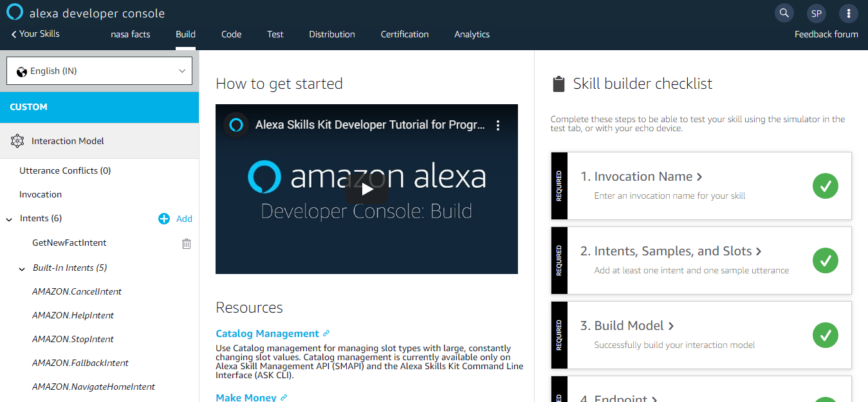Image resolution: width=868 pixels, height=402 pixels.
Task: Click the How to get started heading
Action: [x=279, y=84]
